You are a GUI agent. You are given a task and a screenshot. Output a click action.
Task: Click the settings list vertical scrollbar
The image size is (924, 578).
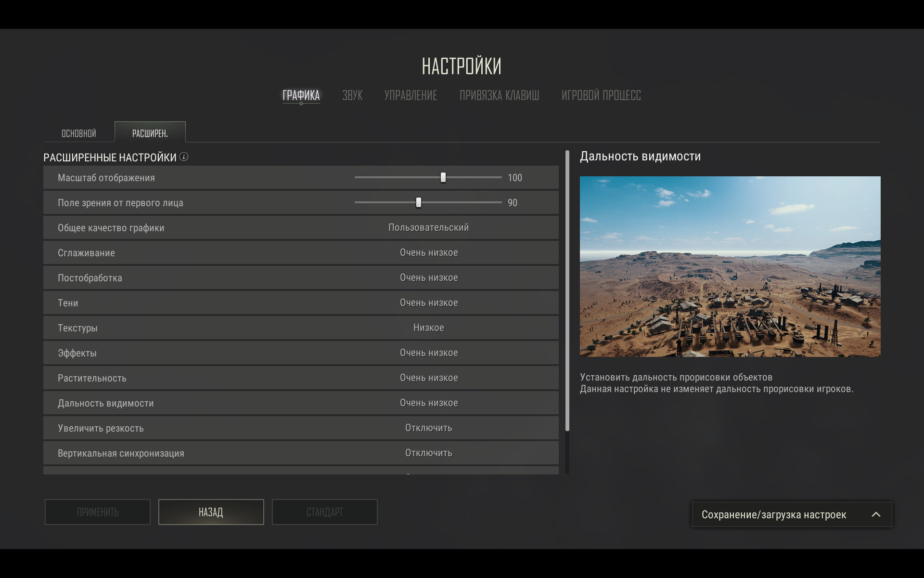pos(567,290)
